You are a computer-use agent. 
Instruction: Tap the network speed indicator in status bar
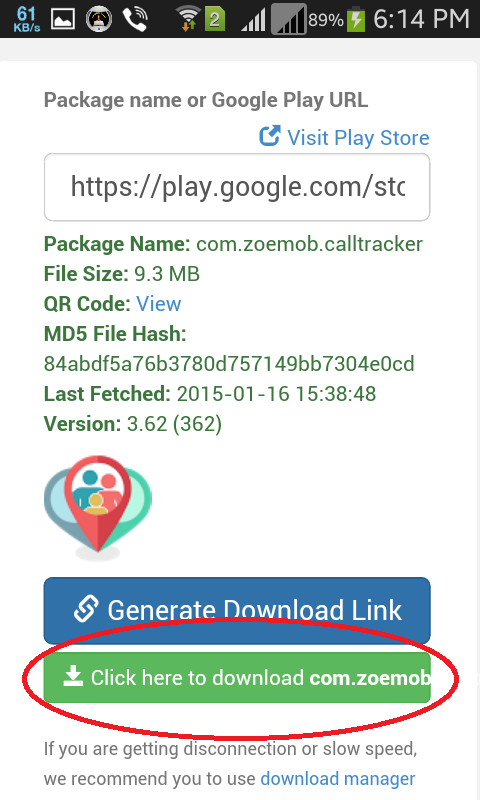click(x=27, y=19)
